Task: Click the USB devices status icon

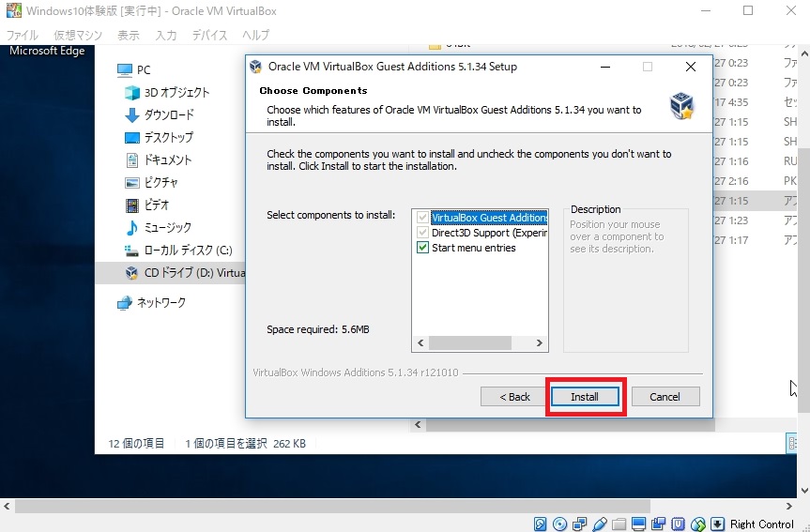Action: (599, 524)
